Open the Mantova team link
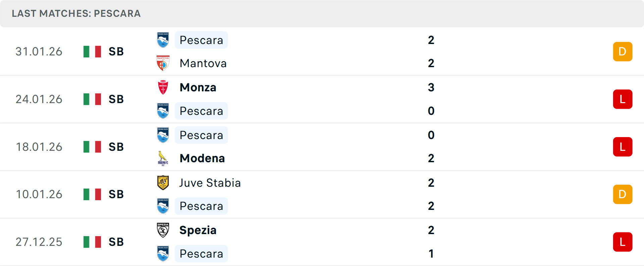 [x=203, y=63]
